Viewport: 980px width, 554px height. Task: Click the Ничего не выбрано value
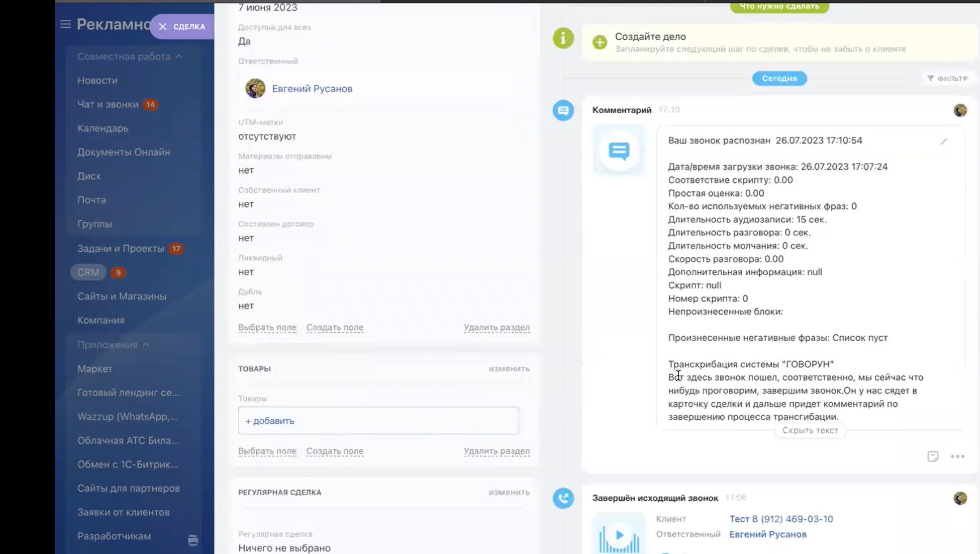(284, 548)
